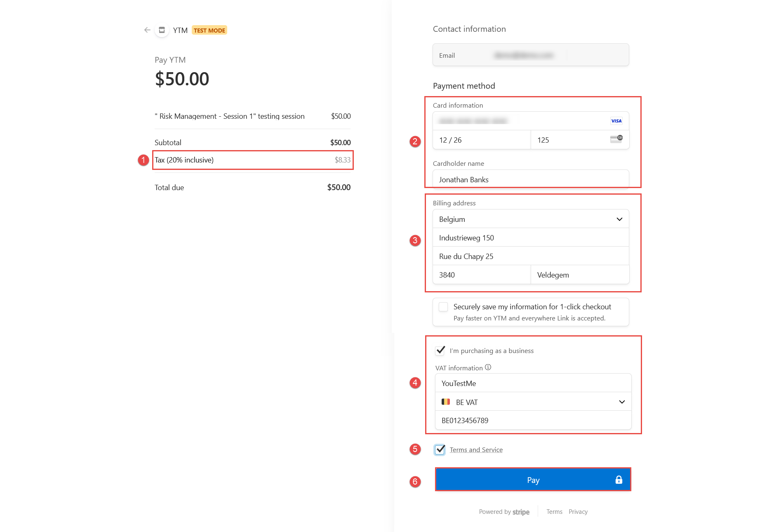Click the CVC card helper icon

(616, 139)
